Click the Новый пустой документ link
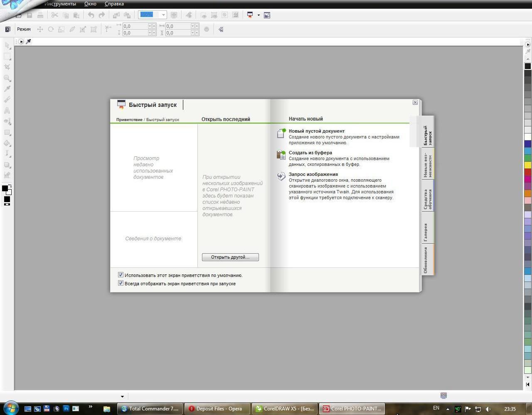The image size is (532, 415). [x=317, y=131]
